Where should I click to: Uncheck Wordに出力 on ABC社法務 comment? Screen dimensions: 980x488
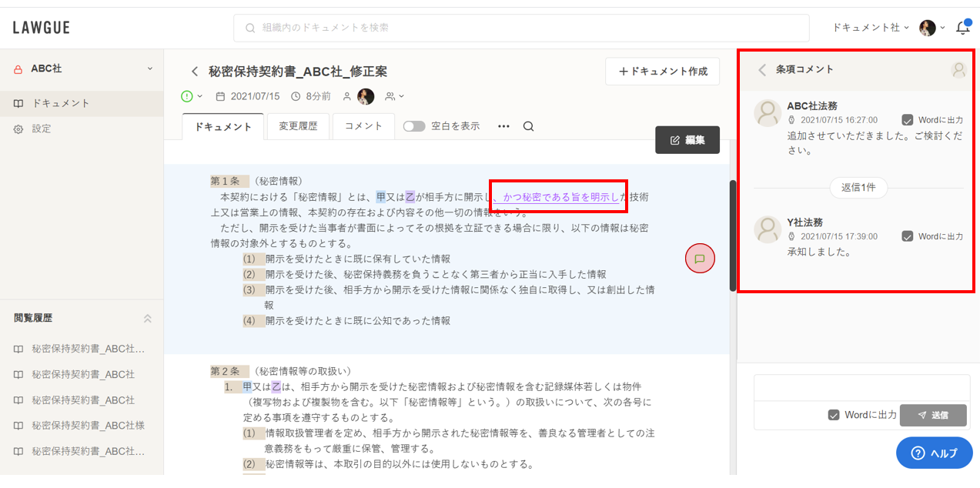(x=908, y=120)
